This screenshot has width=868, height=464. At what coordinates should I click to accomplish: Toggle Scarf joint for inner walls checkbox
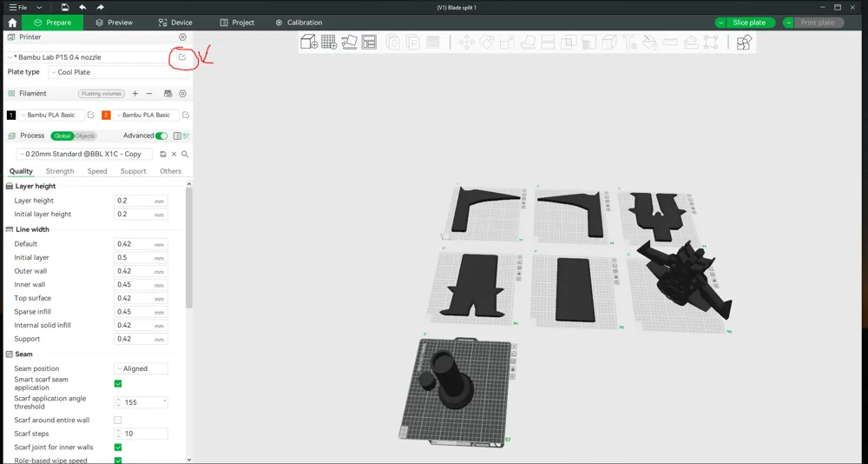pos(118,447)
